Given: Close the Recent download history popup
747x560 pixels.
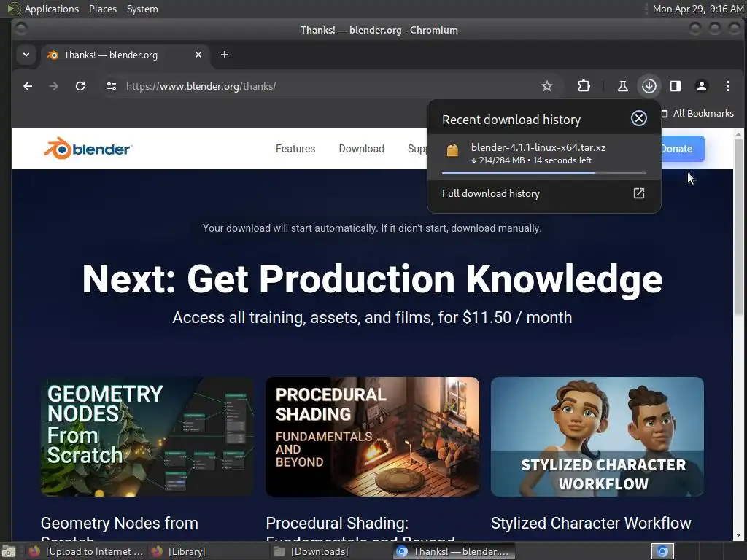Looking at the screenshot, I should pyautogui.click(x=638, y=118).
